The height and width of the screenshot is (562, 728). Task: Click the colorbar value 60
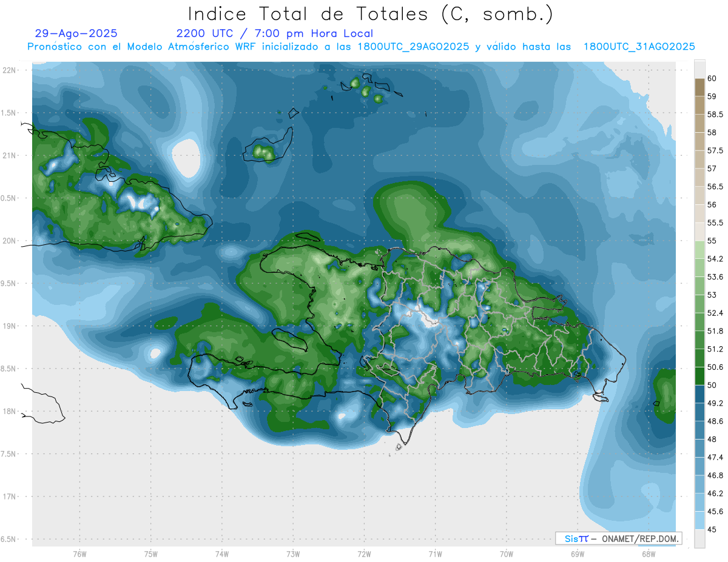click(712, 78)
